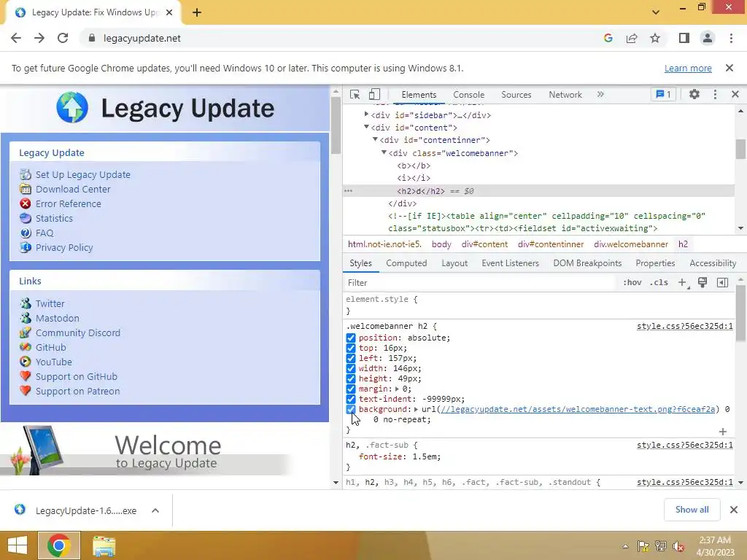Uncheck the position: absolute property
This screenshot has height=560, width=747.
pyautogui.click(x=351, y=338)
